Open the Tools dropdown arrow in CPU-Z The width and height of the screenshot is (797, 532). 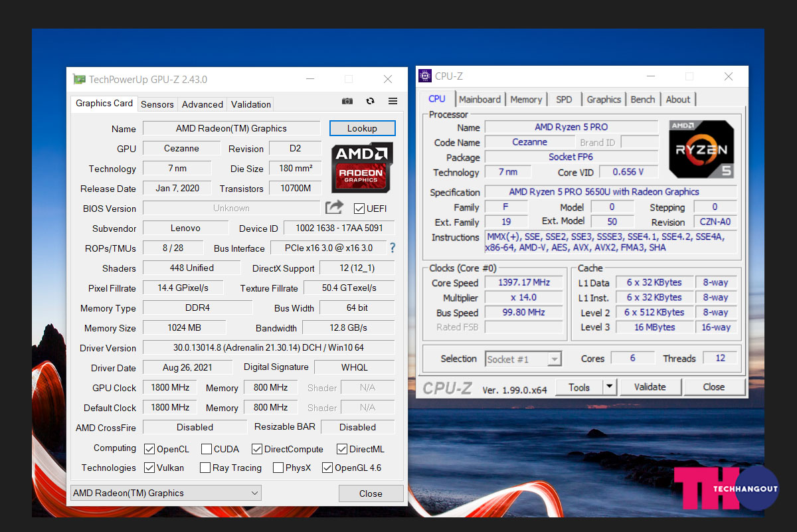point(610,387)
